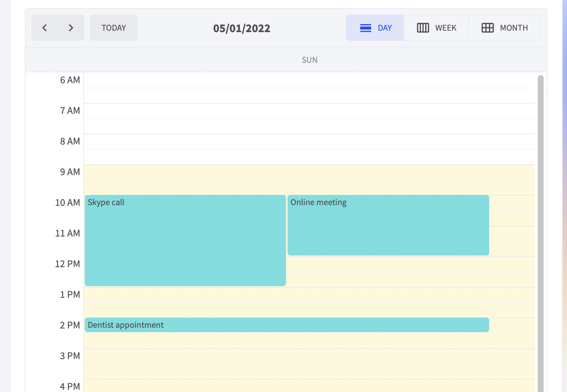
Task: Open the Skype call event
Action: 185,241
